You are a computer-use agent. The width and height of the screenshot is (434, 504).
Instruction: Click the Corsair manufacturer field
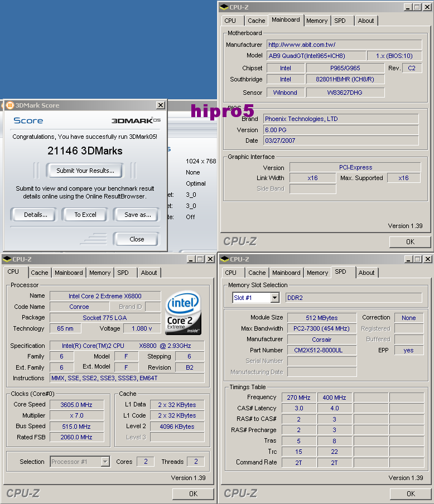pos(322,340)
